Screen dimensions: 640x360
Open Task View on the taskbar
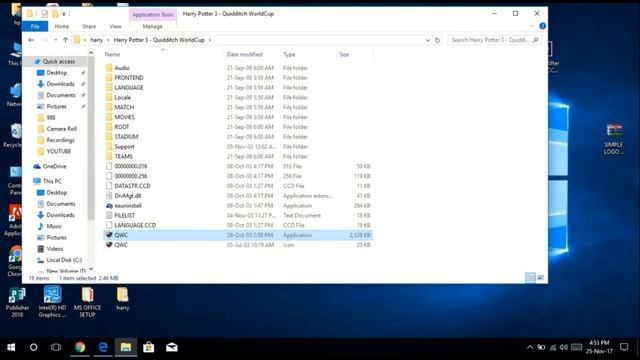click(x=56, y=347)
